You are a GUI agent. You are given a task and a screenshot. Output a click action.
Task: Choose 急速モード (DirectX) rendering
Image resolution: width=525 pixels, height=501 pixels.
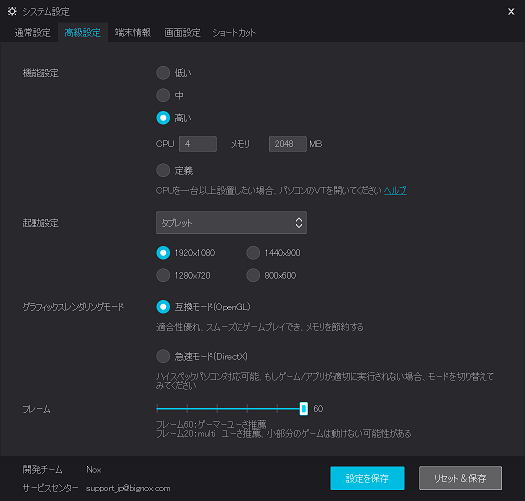tap(163, 356)
